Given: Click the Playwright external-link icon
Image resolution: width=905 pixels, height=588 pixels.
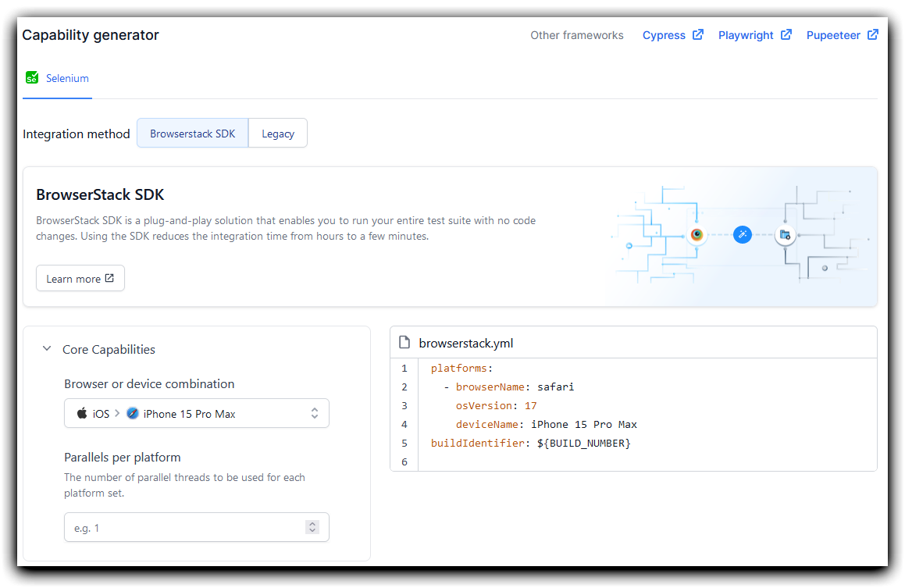Looking at the screenshot, I should point(786,34).
